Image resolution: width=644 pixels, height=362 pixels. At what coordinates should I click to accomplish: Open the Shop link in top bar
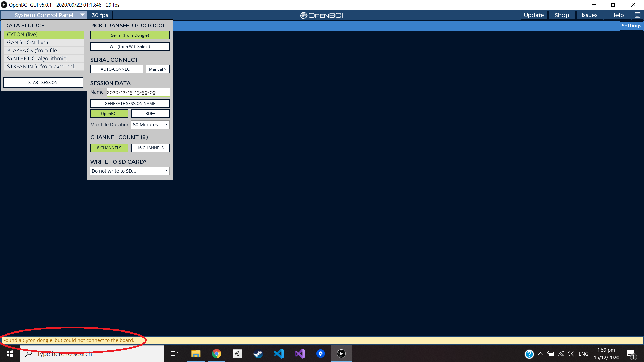562,15
